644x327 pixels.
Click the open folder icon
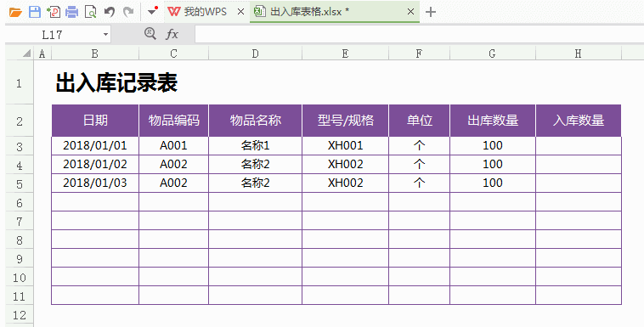coord(15,13)
